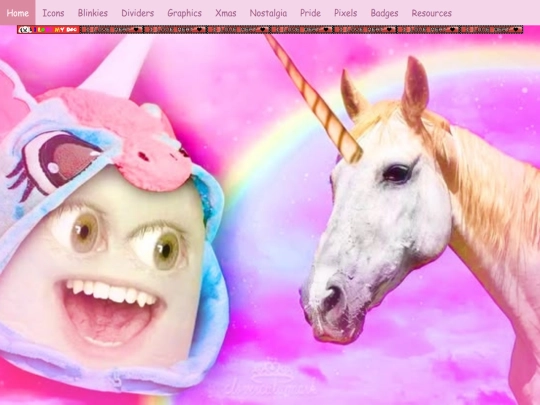Visit the Xmas page
Screen dimensions: 540x405
pyautogui.click(x=226, y=13)
